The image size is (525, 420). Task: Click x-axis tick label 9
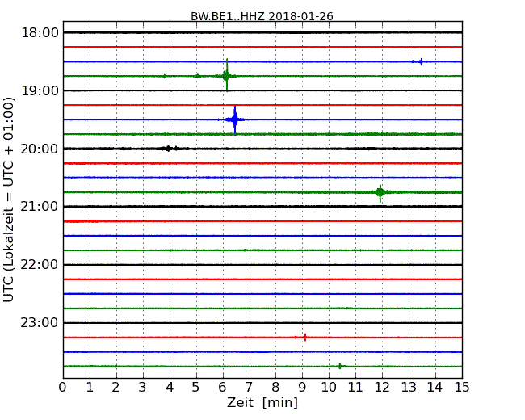point(302,388)
